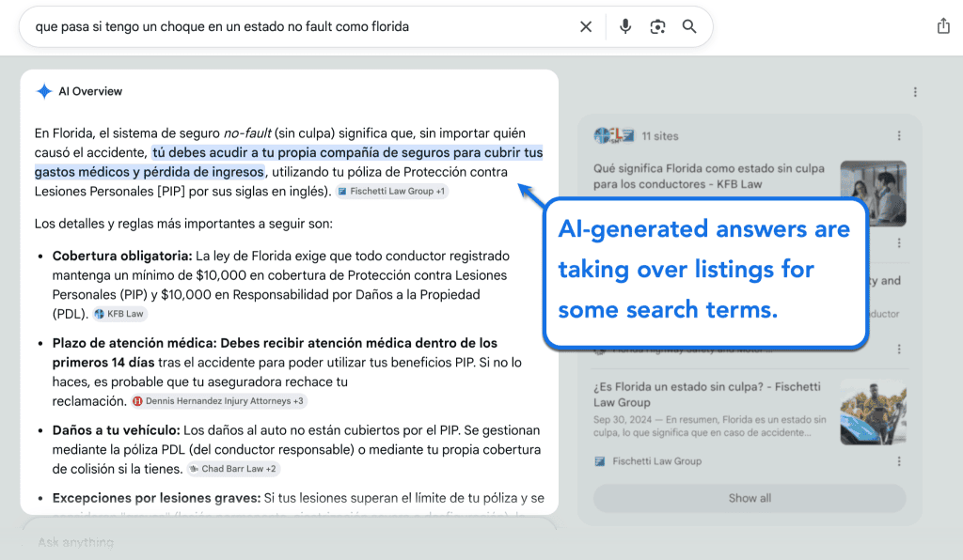
Task: Click the Fischetti Law Group article thumbnail
Action: point(873,412)
